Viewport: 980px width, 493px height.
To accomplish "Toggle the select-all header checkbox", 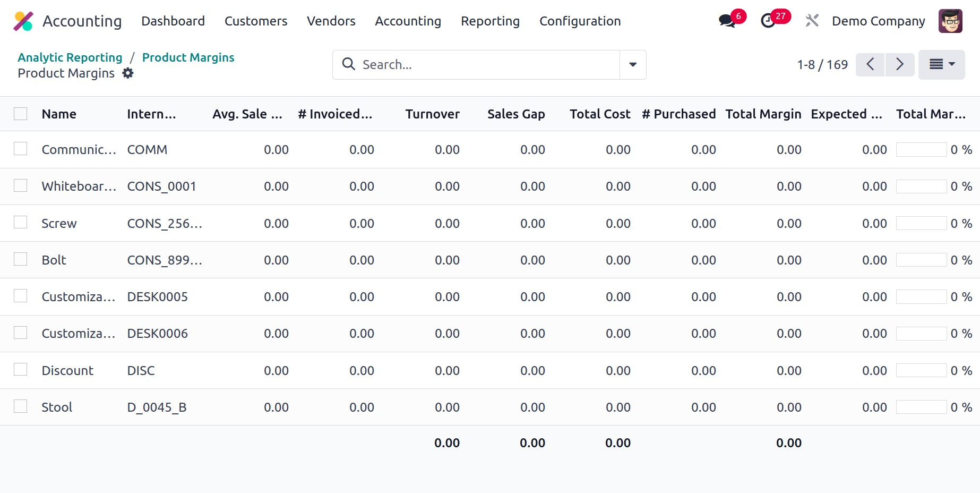I will 21,114.
